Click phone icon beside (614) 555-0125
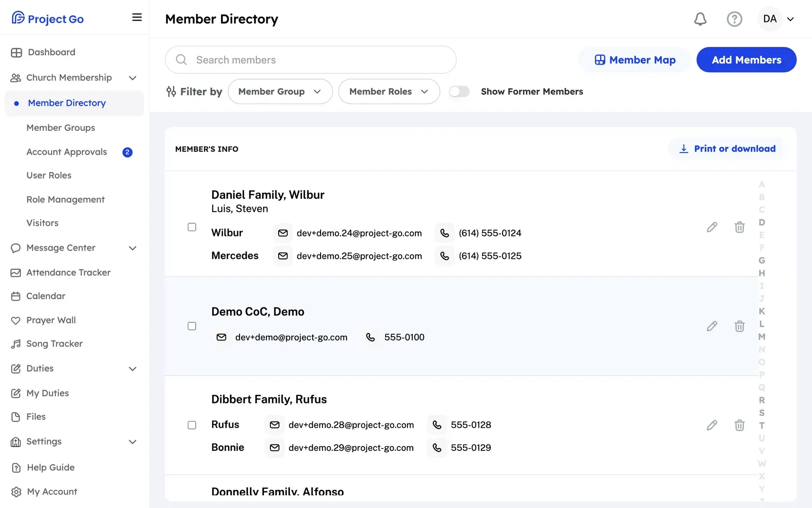Screen dimensions: 812x508 tap(445, 256)
